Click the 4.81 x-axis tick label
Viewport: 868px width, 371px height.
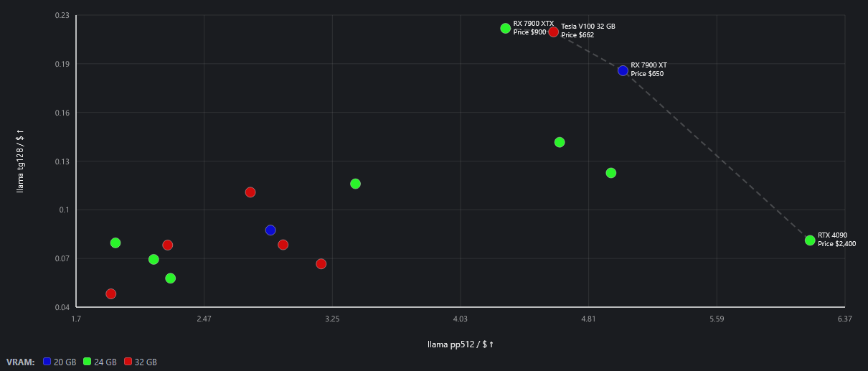[x=588, y=319]
